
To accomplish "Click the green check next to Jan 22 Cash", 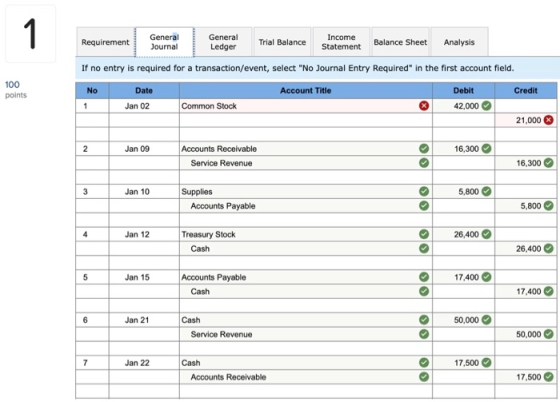I will [424, 363].
